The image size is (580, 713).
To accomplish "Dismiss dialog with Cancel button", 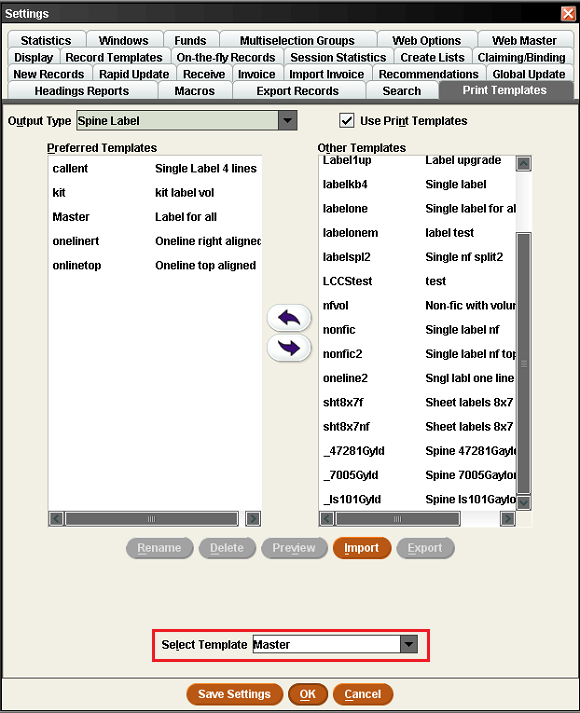I will 363,694.
